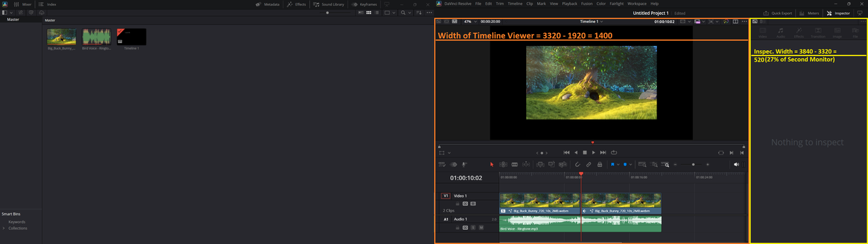The image size is (868, 244).
Task: Open the Fusion menu
Action: tap(587, 4)
